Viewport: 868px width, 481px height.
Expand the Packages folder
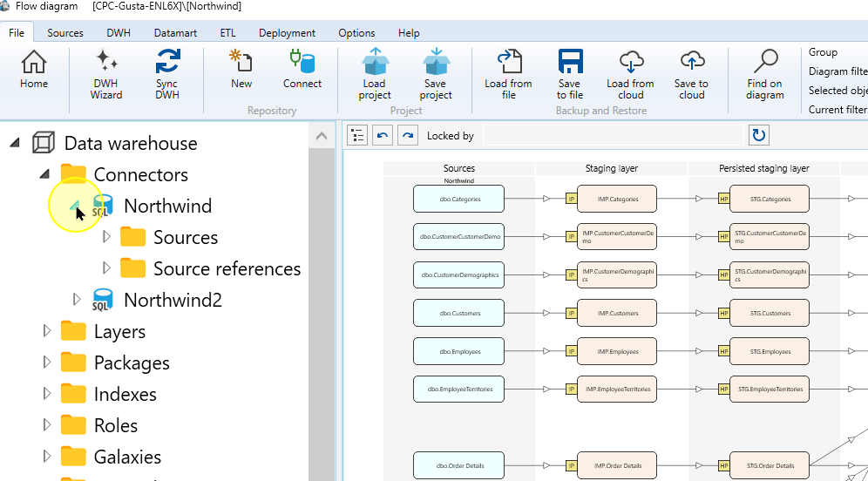tap(47, 362)
